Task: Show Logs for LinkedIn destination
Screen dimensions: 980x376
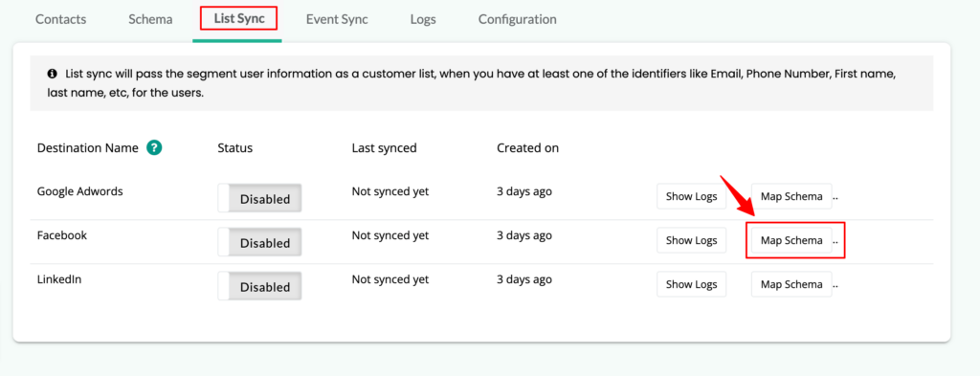Action: coord(691,284)
